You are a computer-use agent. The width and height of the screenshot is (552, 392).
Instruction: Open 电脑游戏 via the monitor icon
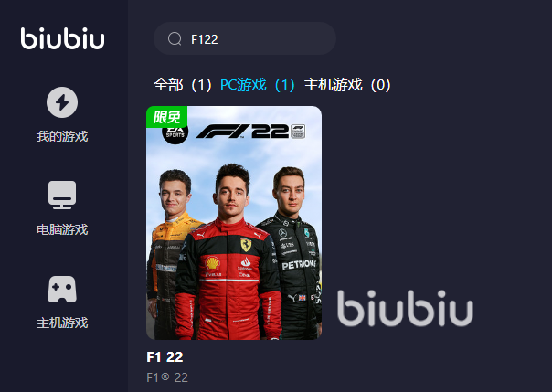62,195
